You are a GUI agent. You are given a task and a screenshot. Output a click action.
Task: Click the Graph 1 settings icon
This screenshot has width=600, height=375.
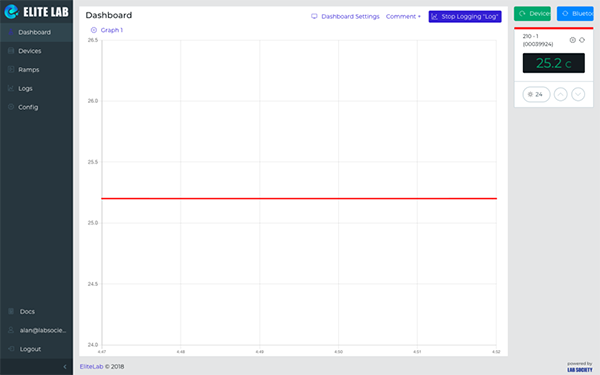(x=94, y=30)
